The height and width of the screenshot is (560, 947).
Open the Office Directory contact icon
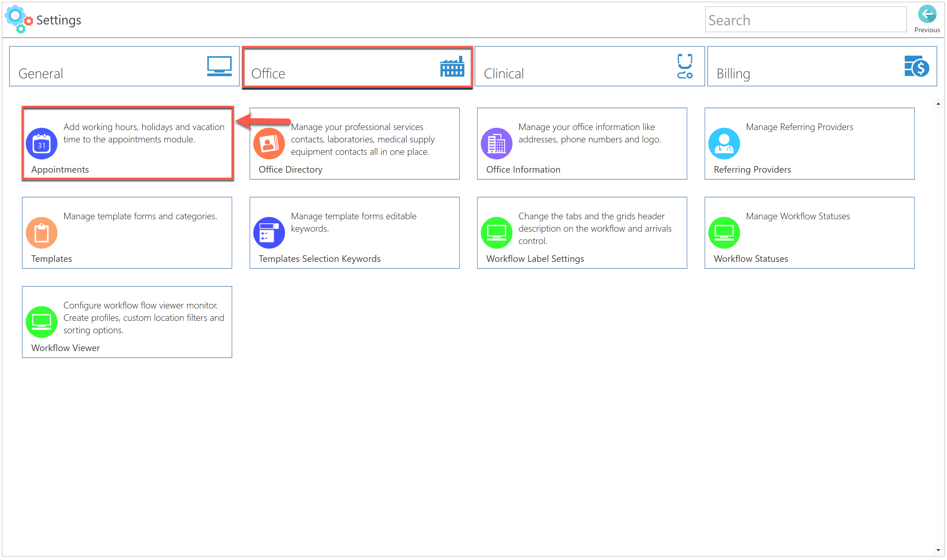point(269,144)
